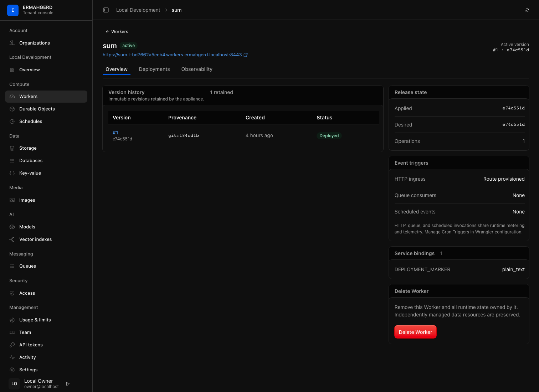Click Local Development breadcrumb
Image resolution: width=539 pixels, height=392 pixels.
pos(138,10)
